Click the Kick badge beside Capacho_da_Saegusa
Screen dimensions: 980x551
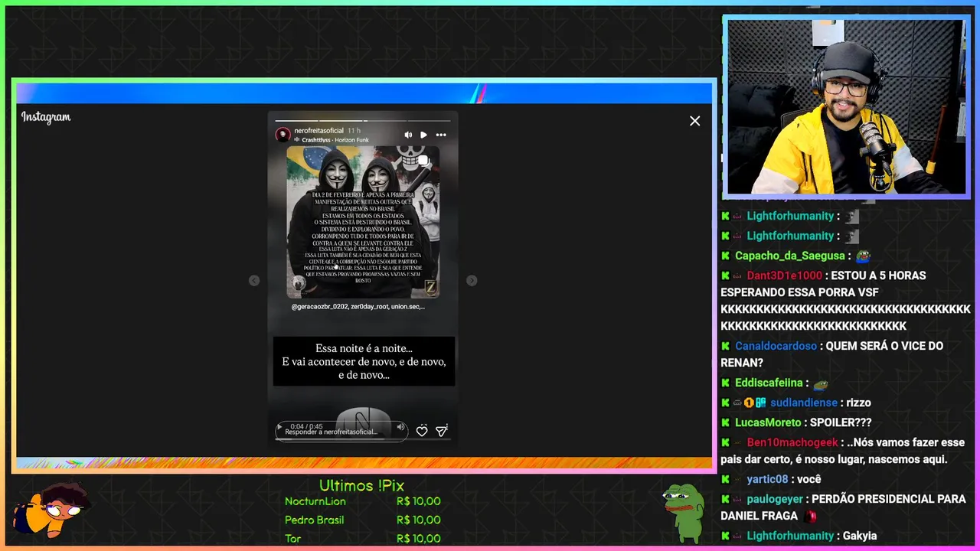point(725,256)
